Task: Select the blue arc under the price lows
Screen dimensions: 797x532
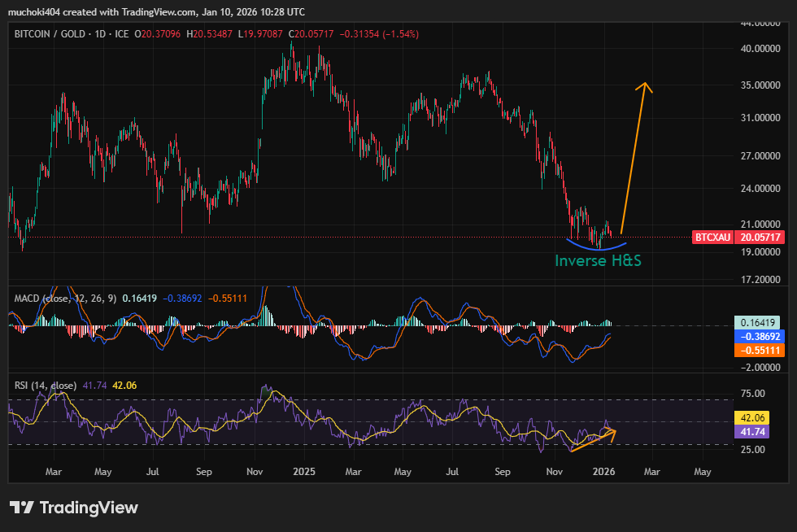Action: pos(597,246)
